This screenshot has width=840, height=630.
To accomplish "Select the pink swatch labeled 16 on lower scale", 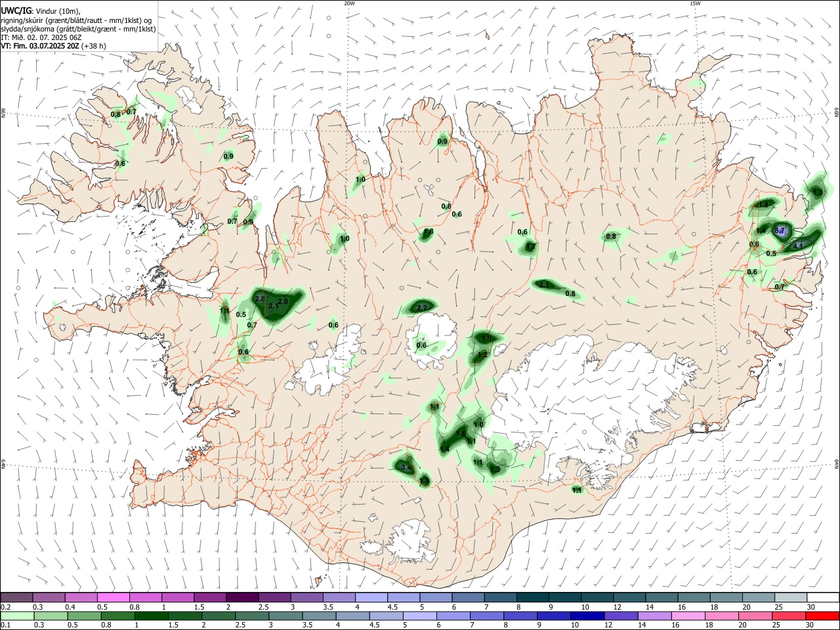I will point(687,616).
